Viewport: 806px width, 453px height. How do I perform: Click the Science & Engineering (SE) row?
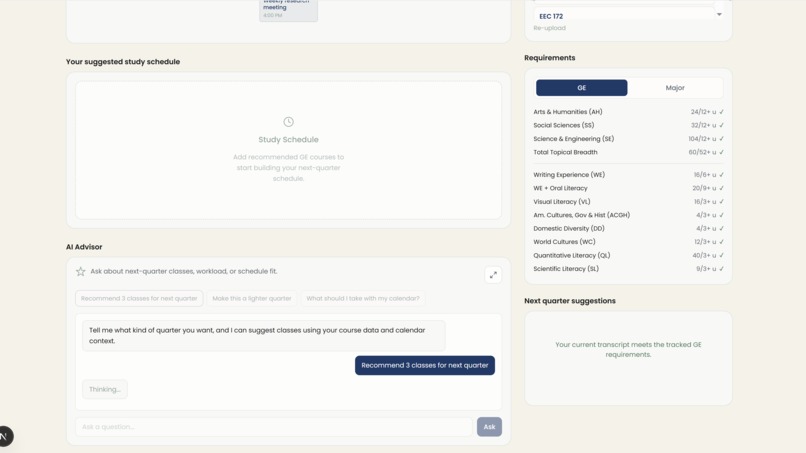tap(628, 139)
